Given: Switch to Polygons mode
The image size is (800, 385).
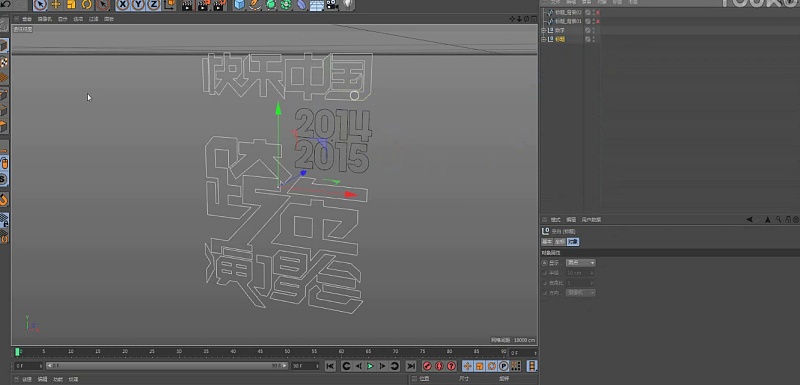Looking at the screenshot, I should [x=4, y=126].
